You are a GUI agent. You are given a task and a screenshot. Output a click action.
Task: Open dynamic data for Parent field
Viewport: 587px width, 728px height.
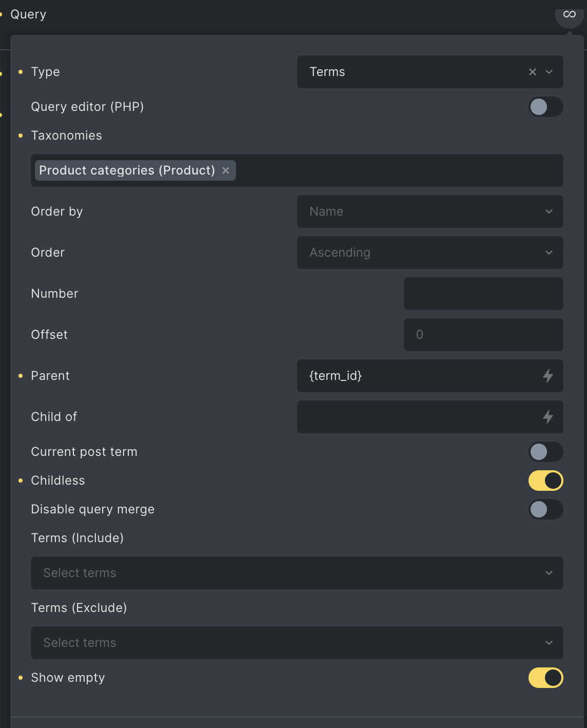tap(548, 376)
